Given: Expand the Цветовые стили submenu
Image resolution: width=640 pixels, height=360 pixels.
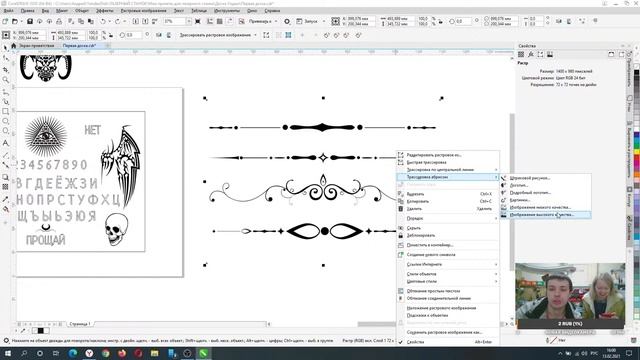Looking at the screenshot, I should [448, 281].
